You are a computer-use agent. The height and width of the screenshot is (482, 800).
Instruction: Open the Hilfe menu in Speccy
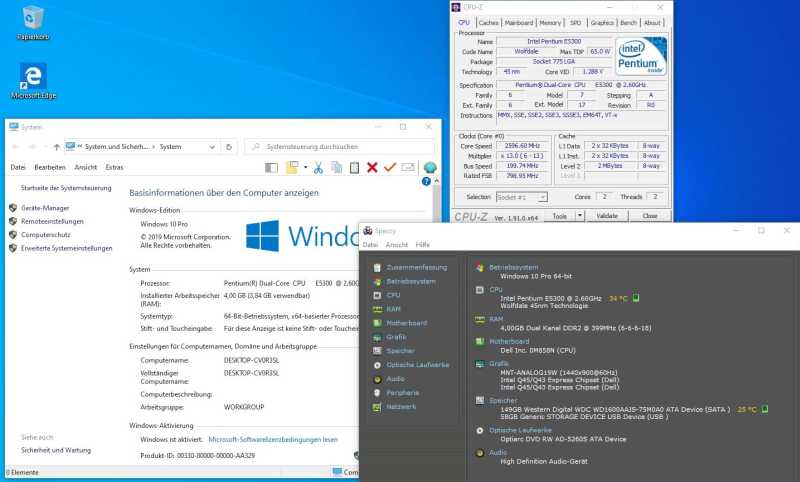coord(423,245)
